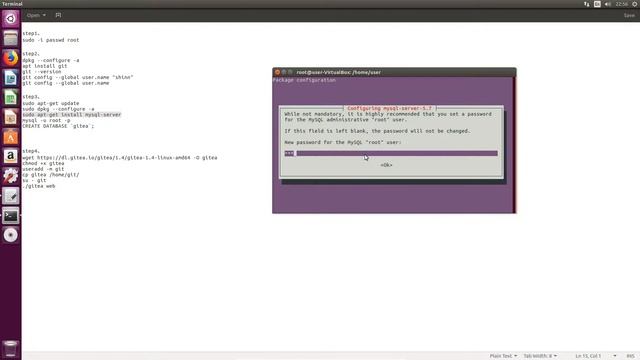640x360 pixels.
Task: Click the './gitea web' line
Action: coord(39,186)
